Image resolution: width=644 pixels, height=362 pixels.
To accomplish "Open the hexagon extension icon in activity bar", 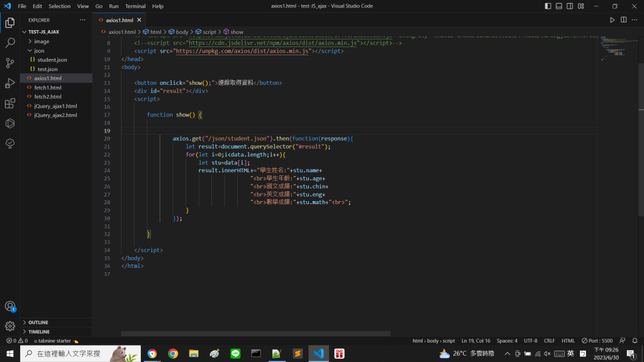I will [x=10, y=123].
